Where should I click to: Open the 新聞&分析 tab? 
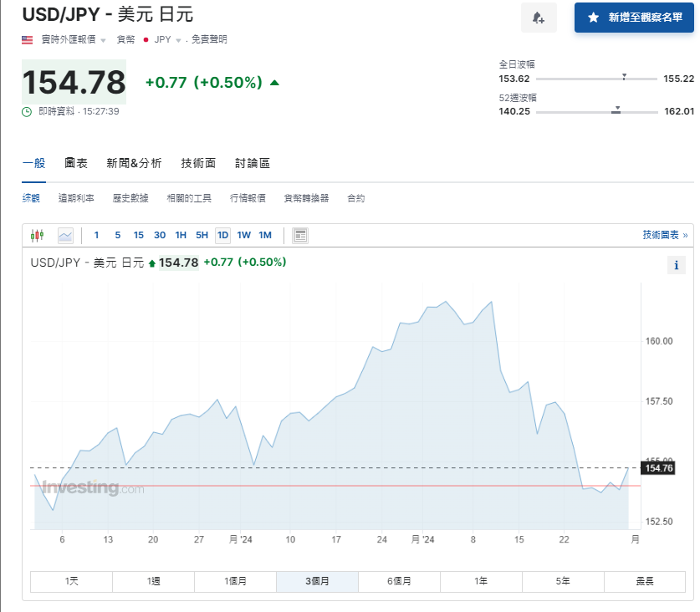tap(135, 163)
